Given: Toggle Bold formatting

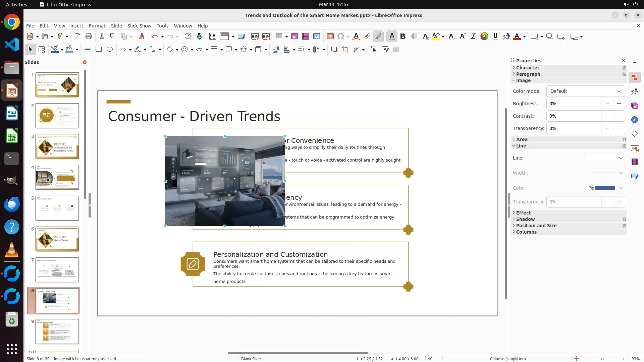Looking at the screenshot, I should click(403, 37).
